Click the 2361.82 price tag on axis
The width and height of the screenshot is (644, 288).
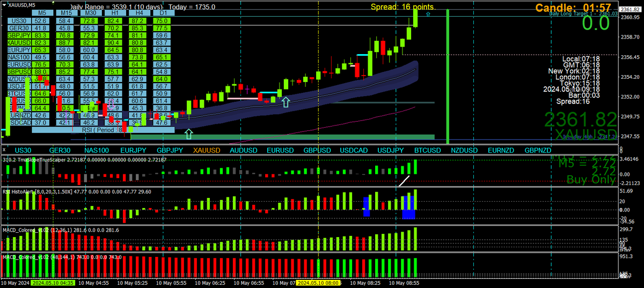coord(631,10)
